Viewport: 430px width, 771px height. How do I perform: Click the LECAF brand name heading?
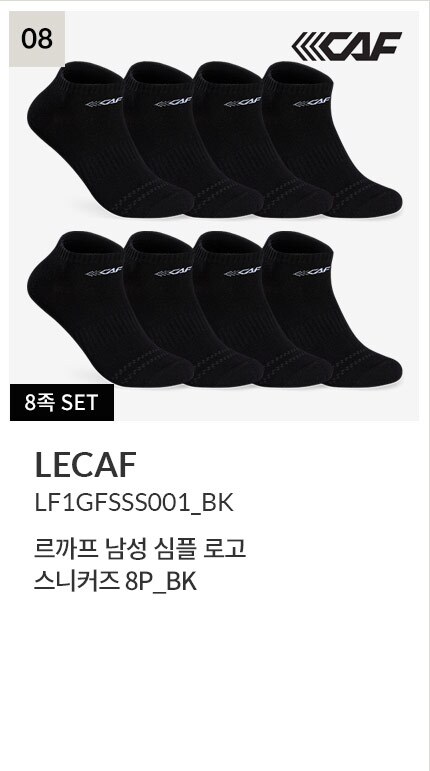coord(86,465)
